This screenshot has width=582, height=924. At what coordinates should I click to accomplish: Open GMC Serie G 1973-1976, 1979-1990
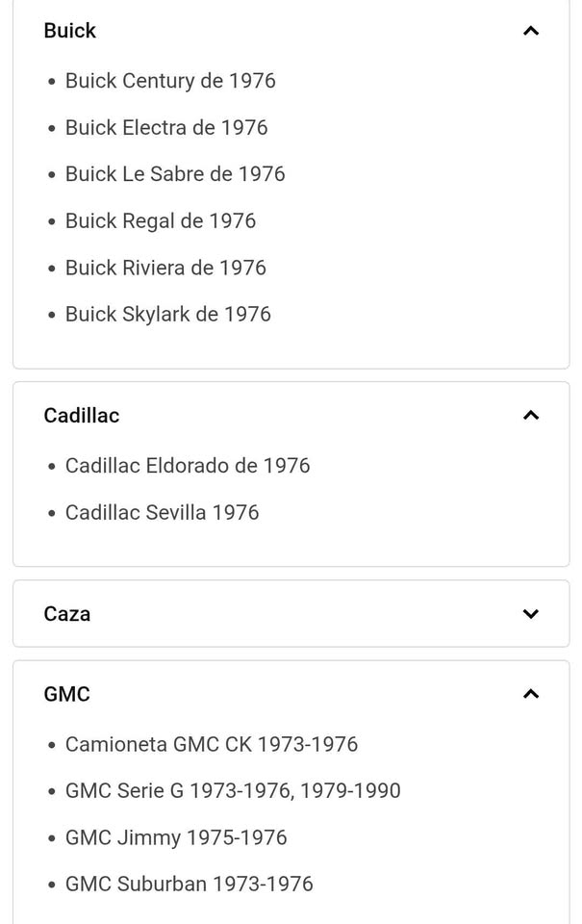coord(233,791)
